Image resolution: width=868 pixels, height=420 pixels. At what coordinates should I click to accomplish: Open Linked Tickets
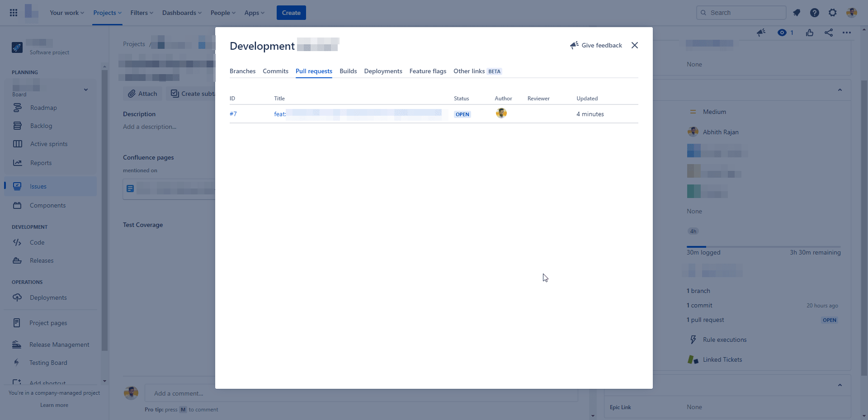pos(722,359)
